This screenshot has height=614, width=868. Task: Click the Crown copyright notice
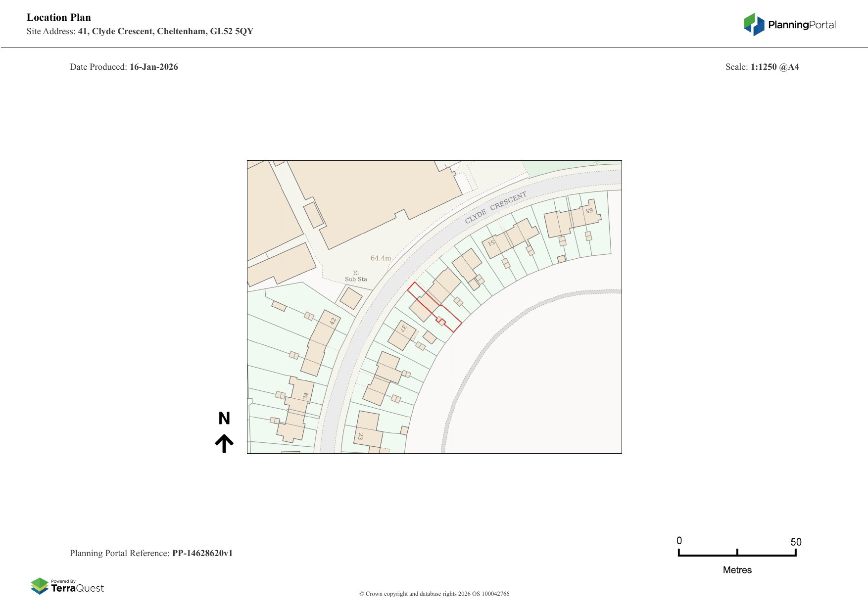click(434, 594)
